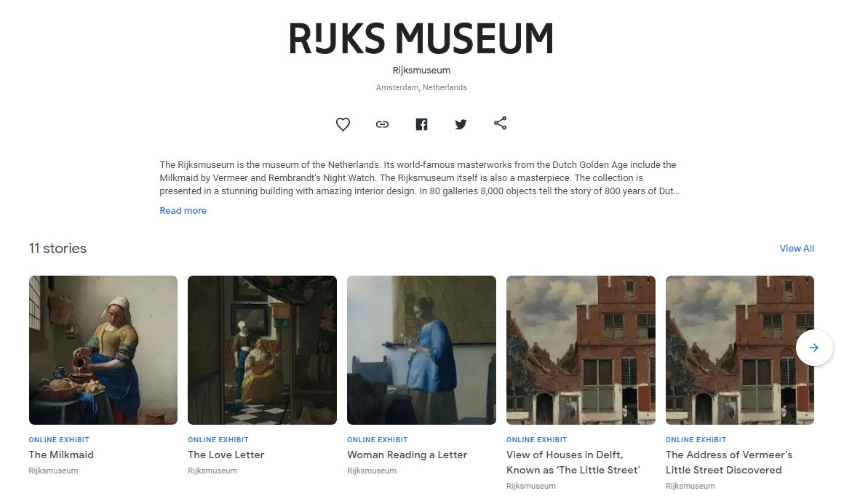Expand description with Read more
The image size is (852, 504).
tap(183, 211)
